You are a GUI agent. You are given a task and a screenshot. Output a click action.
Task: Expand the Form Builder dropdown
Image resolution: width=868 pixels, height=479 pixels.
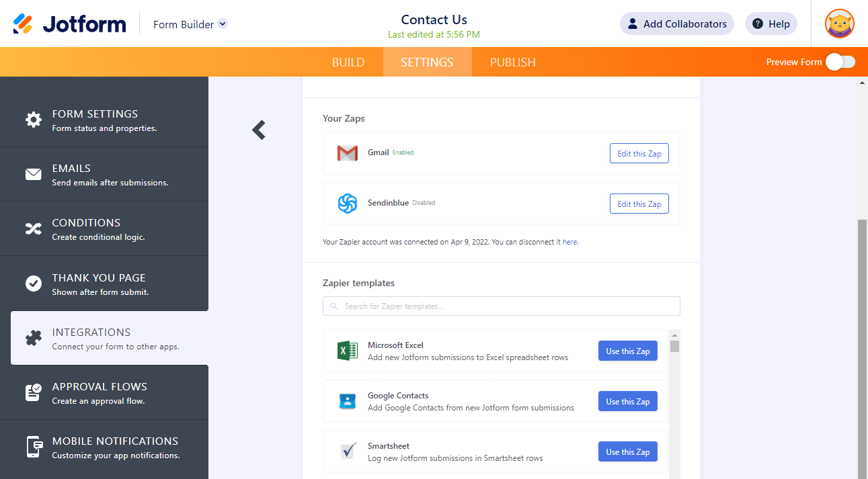[x=223, y=24]
